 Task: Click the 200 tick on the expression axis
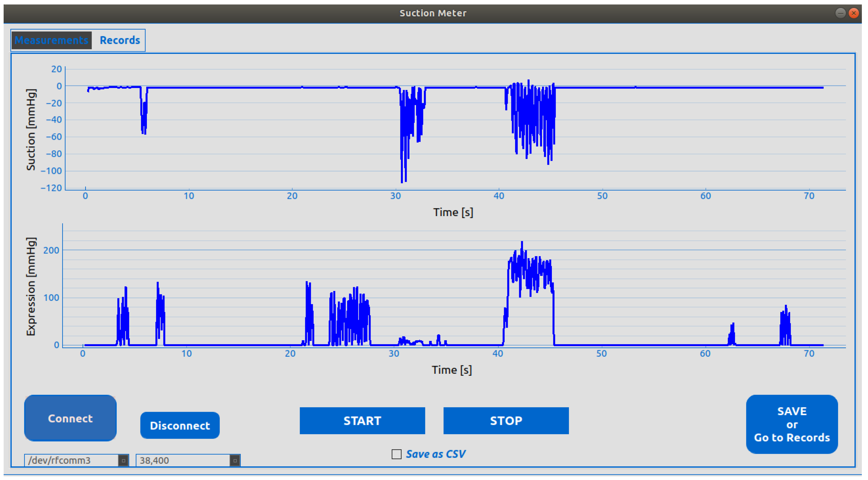click(x=51, y=250)
